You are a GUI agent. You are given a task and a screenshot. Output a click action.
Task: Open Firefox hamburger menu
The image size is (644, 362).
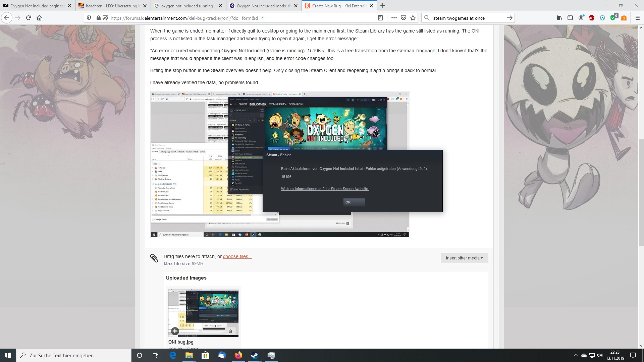[x=638, y=18]
